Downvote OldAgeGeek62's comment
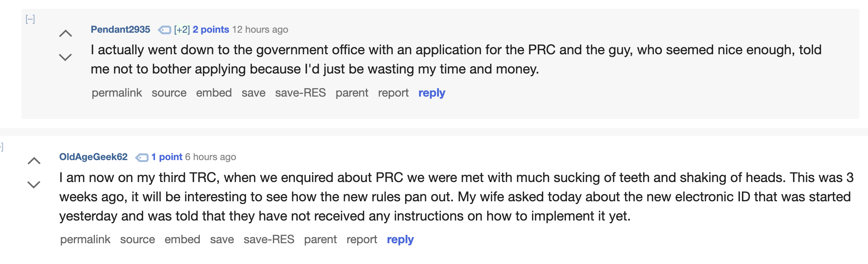This screenshot has width=868, height=264. click(34, 185)
